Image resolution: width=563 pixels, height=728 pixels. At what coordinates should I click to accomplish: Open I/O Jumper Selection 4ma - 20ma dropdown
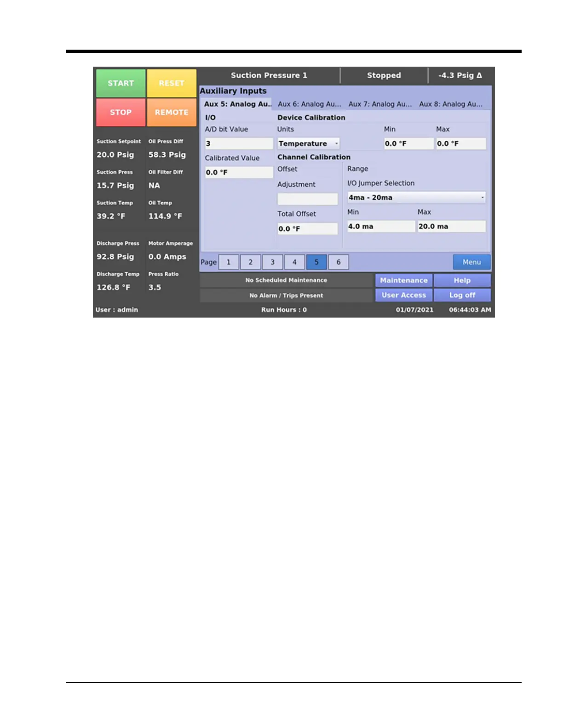tap(416, 198)
